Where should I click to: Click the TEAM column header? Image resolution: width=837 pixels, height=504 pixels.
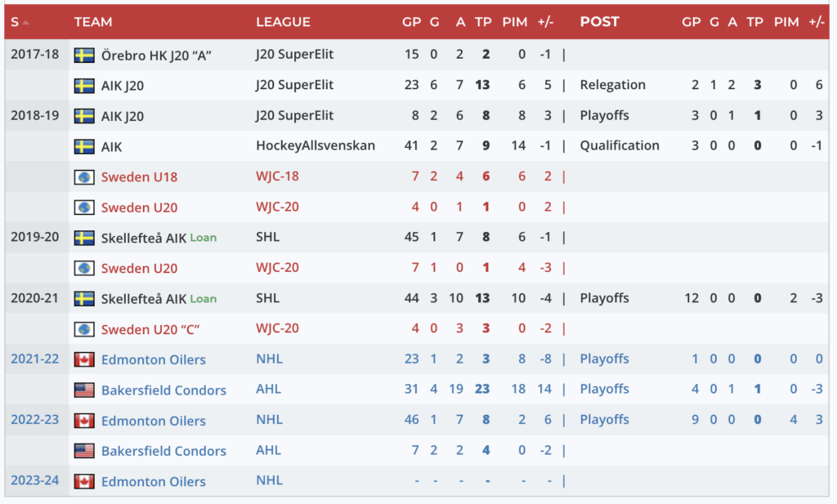point(93,22)
